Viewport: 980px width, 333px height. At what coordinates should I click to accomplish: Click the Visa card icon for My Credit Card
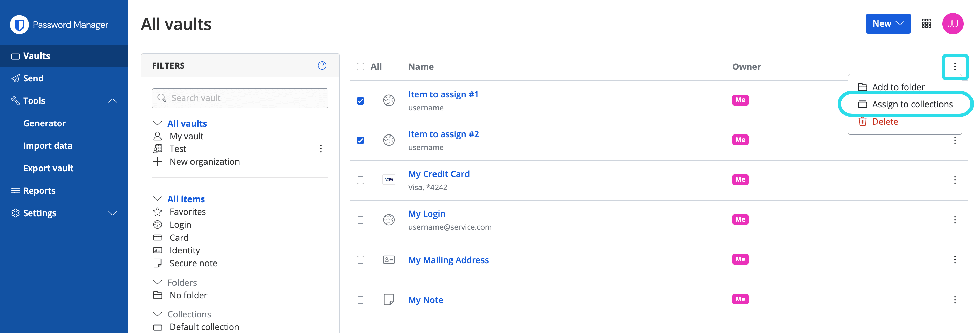tap(388, 179)
